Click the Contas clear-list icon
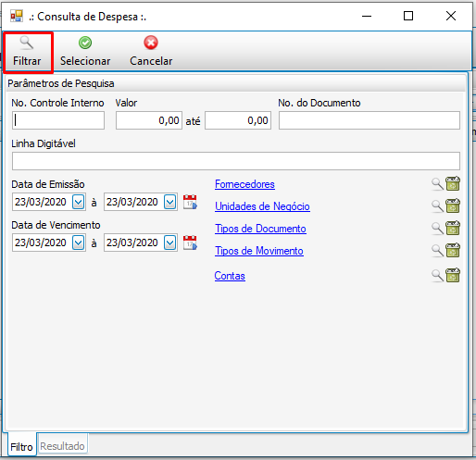 tap(453, 275)
